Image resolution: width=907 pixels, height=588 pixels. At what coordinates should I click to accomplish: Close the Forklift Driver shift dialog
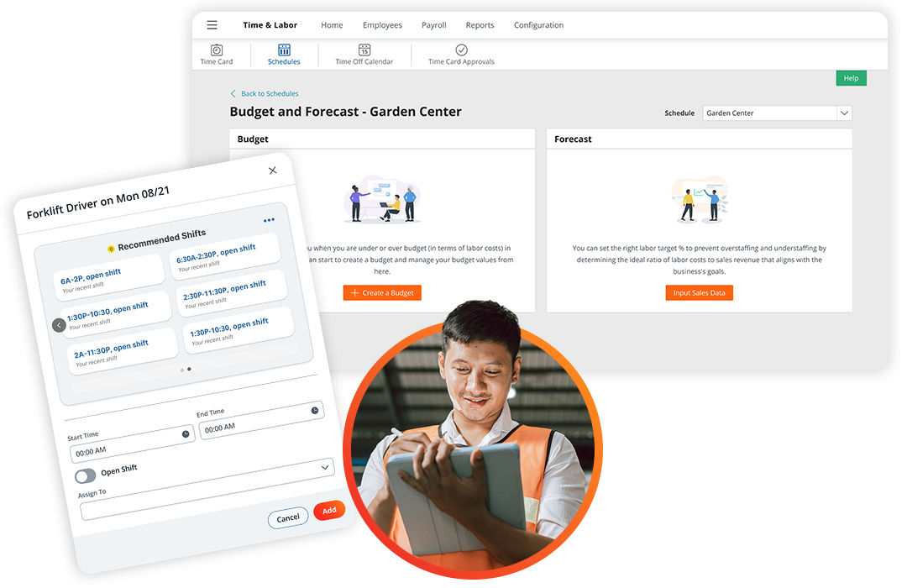[272, 171]
